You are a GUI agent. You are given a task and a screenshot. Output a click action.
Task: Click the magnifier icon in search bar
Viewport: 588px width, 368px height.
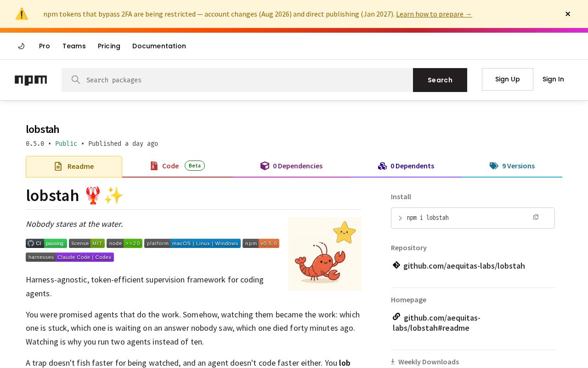click(x=76, y=80)
